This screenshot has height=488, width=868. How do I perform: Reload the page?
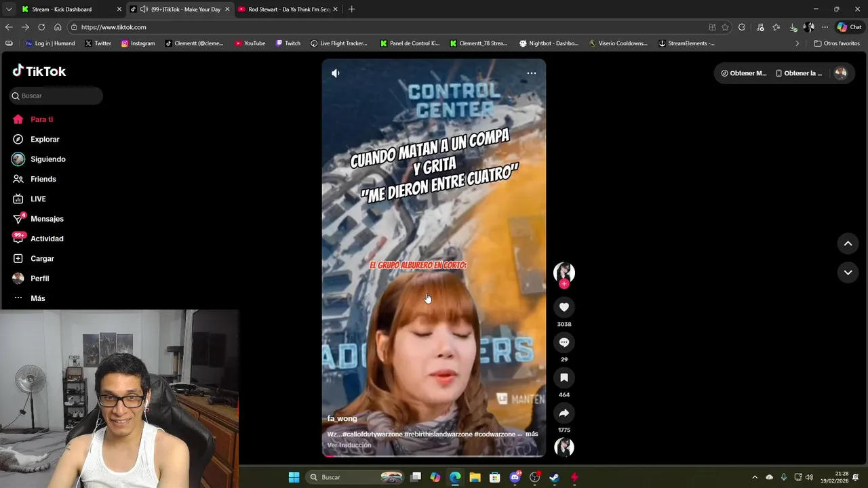point(41,27)
